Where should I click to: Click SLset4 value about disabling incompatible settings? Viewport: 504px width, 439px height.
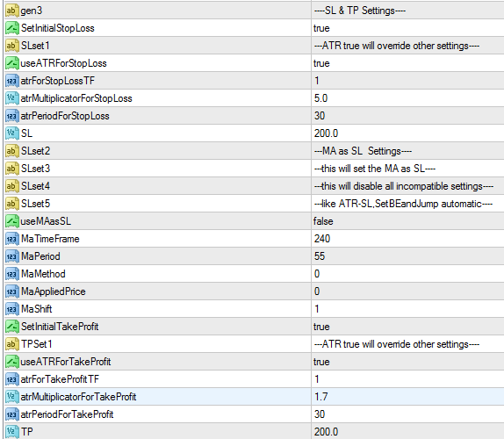tap(404, 186)
